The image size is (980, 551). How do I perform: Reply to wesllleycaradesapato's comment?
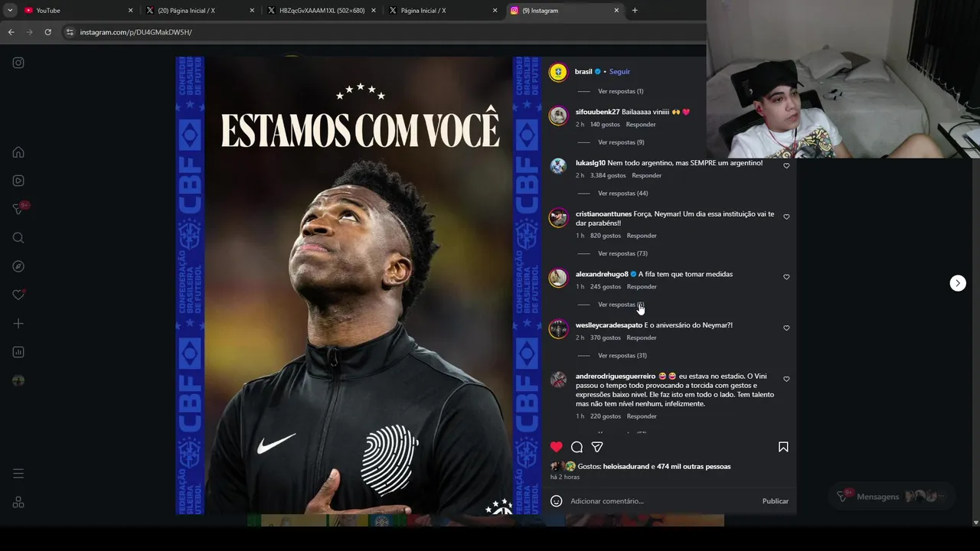pos(642,337)
